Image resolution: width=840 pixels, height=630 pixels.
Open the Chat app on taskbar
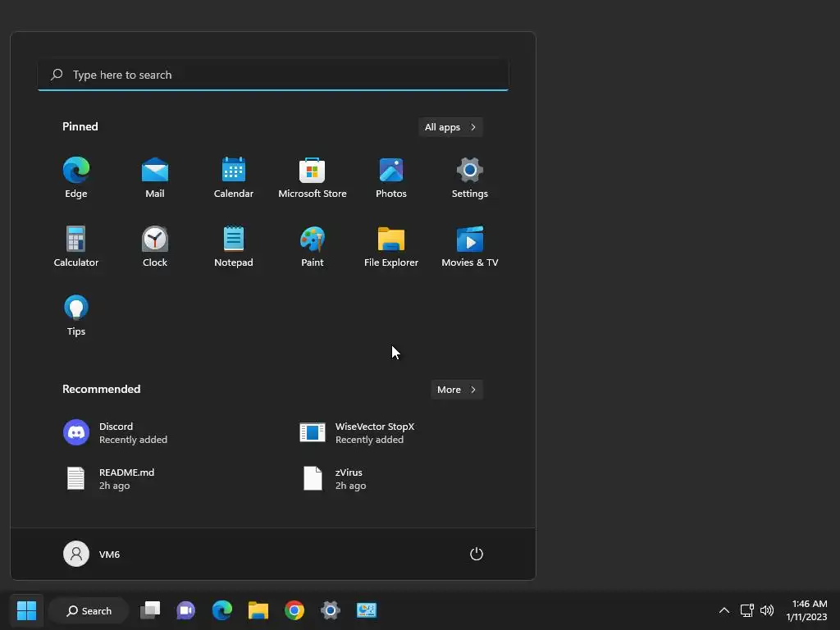pos(186,610)
